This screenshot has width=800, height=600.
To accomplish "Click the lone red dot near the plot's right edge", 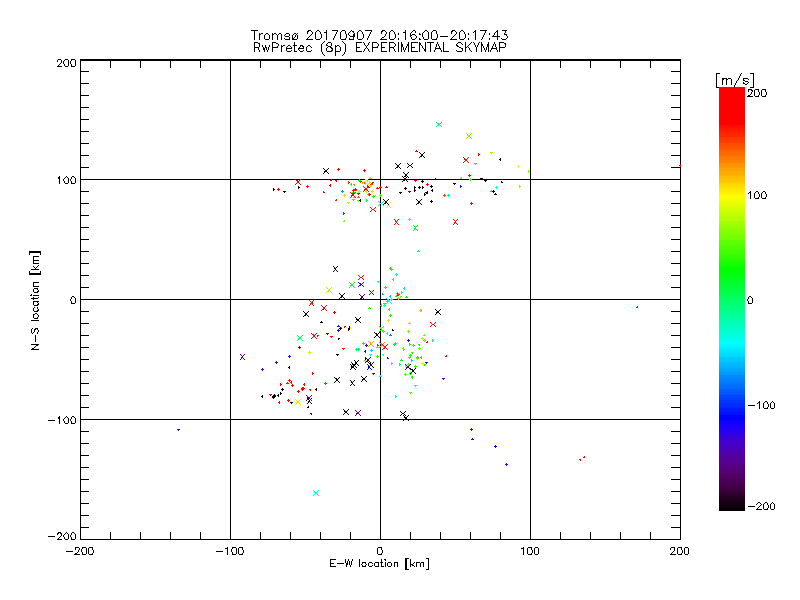I will 637,307.
